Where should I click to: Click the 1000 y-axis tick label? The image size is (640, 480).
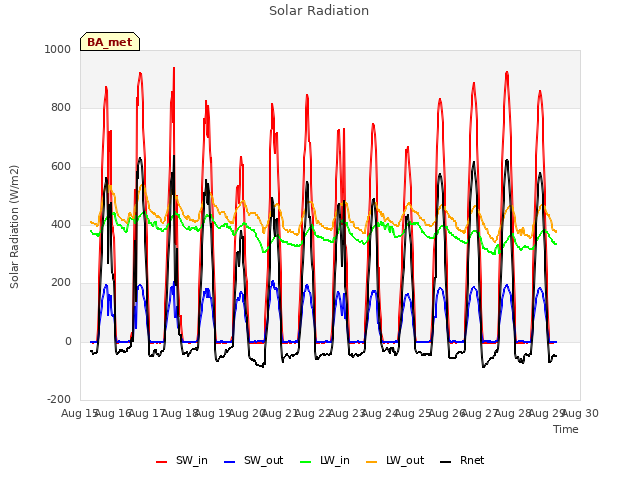click(x=58, y=49)
